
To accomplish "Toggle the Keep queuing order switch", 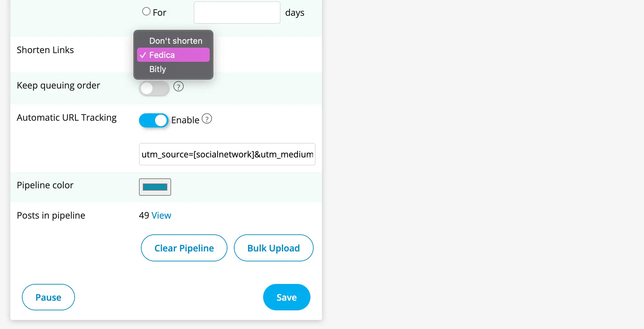I will point(154,88).
